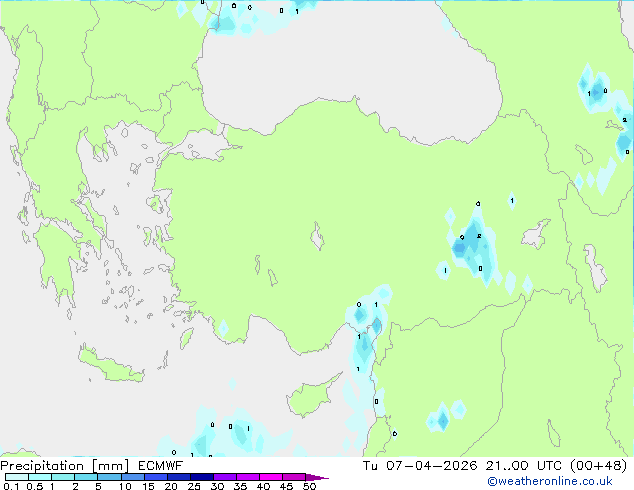Viewport: 634px width, 490px height.
Task: Select the 40–45 mm bright magenta swatch
Action: pyautogui.click(x=271, y=477)
